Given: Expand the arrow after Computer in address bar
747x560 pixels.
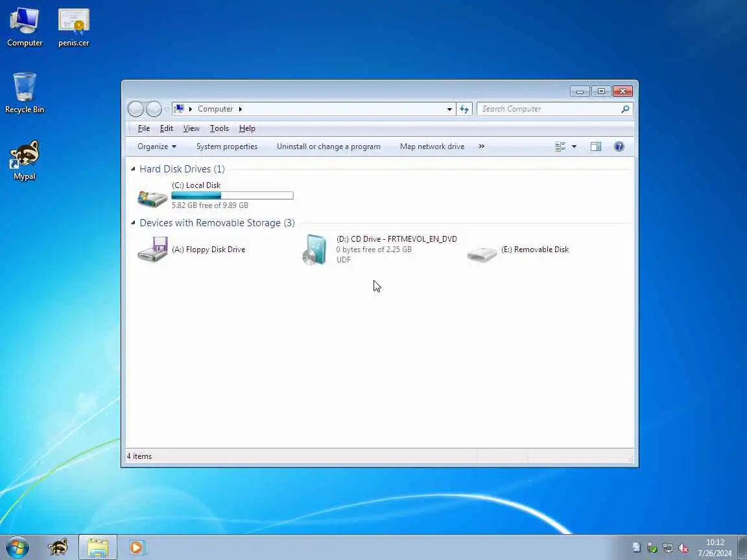Looking at the screenshot, I should 241,109.
